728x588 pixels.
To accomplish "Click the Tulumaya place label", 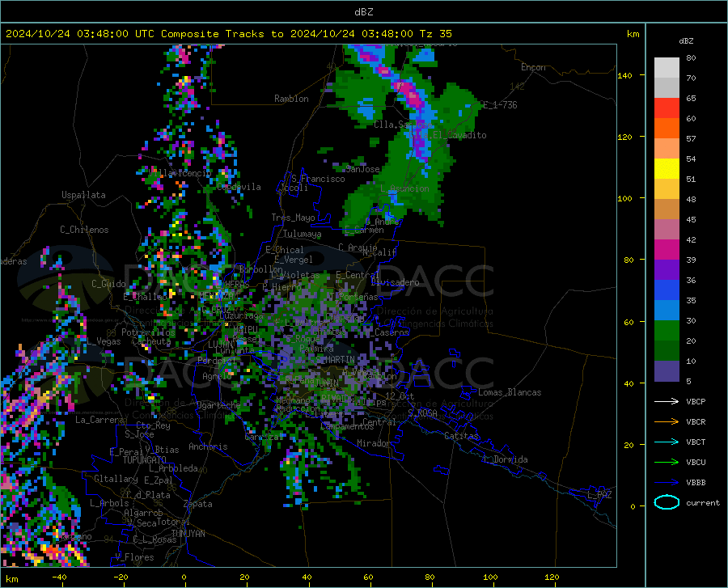I will point(303,234).
